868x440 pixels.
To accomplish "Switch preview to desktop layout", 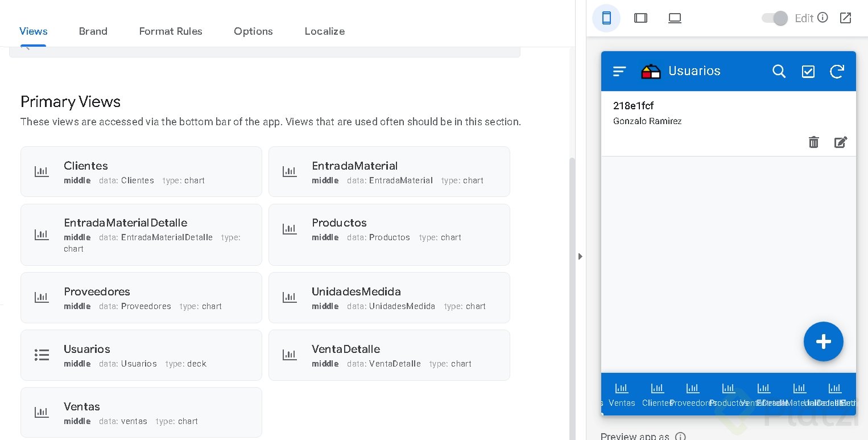I will [675, 18].
